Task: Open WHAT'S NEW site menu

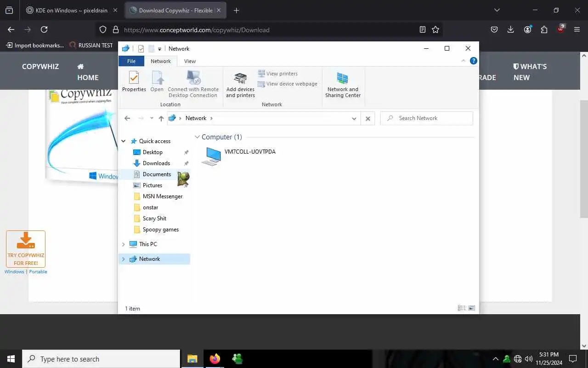Action: click(530, 72)
